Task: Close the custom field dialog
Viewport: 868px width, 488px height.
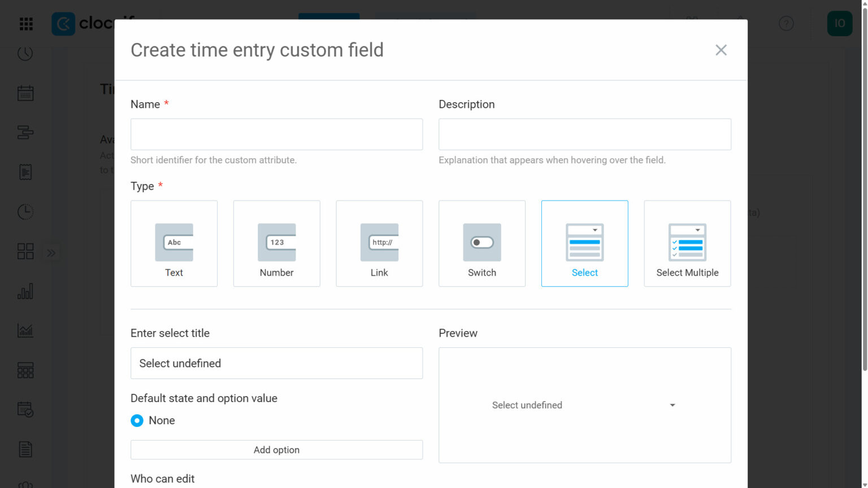Action: (721, 50)
